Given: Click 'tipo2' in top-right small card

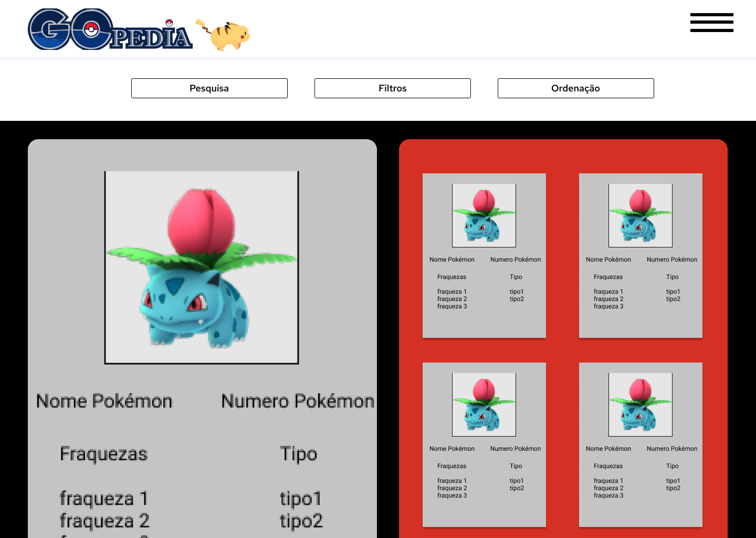Looking at the screenshot, I should click(673, 299).
